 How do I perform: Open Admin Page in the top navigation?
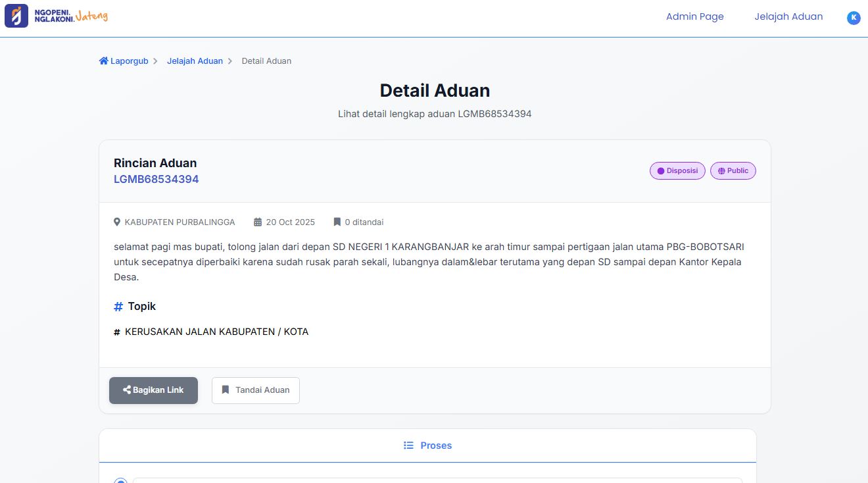694,16
